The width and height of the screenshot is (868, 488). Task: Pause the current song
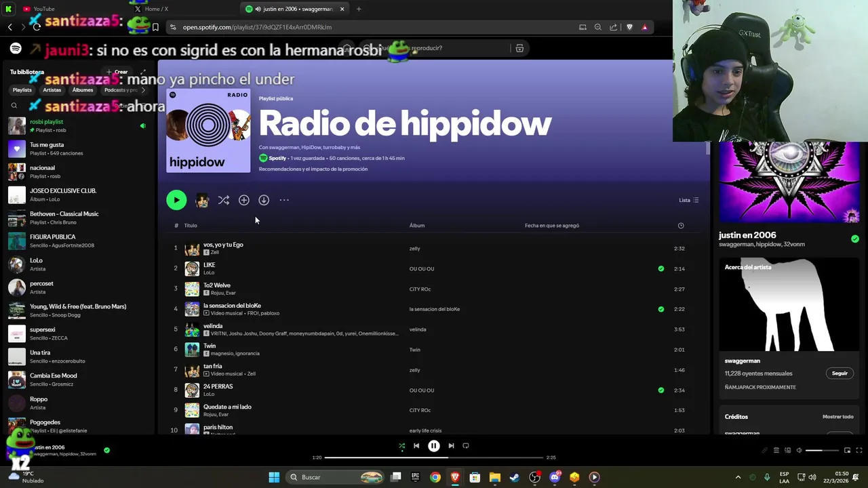[x=434, y=446]
